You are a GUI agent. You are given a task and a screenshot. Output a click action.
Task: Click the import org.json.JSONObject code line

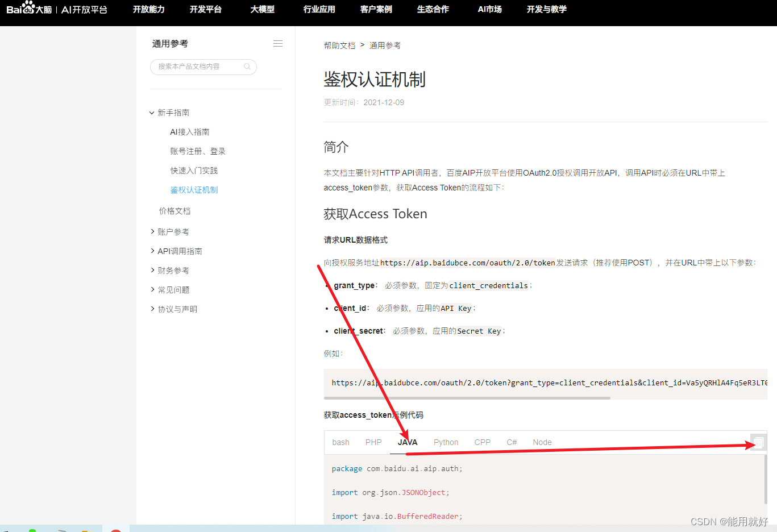(x=390, y=493)
